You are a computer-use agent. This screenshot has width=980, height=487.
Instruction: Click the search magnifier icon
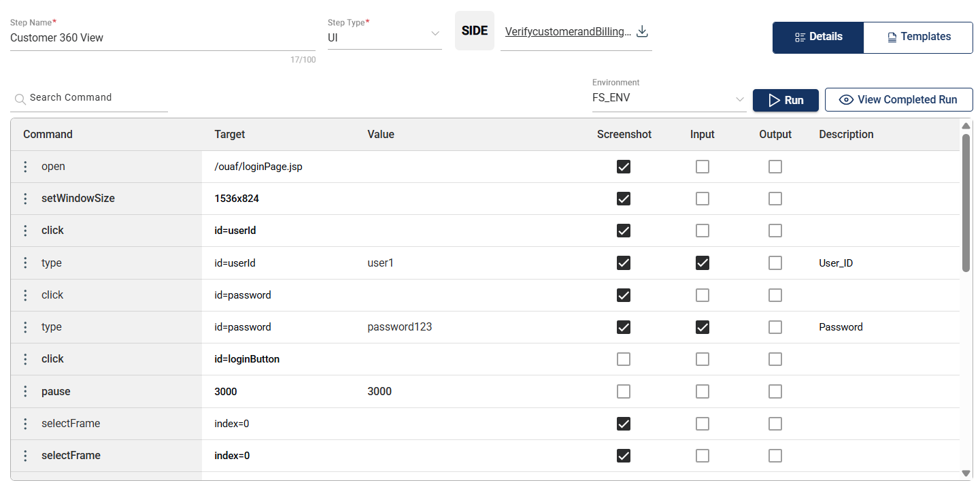coord(20,99)
